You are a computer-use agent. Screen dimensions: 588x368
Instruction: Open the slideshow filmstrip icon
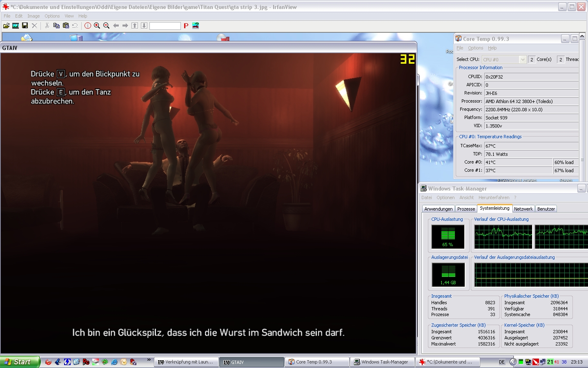pos(16,26)
